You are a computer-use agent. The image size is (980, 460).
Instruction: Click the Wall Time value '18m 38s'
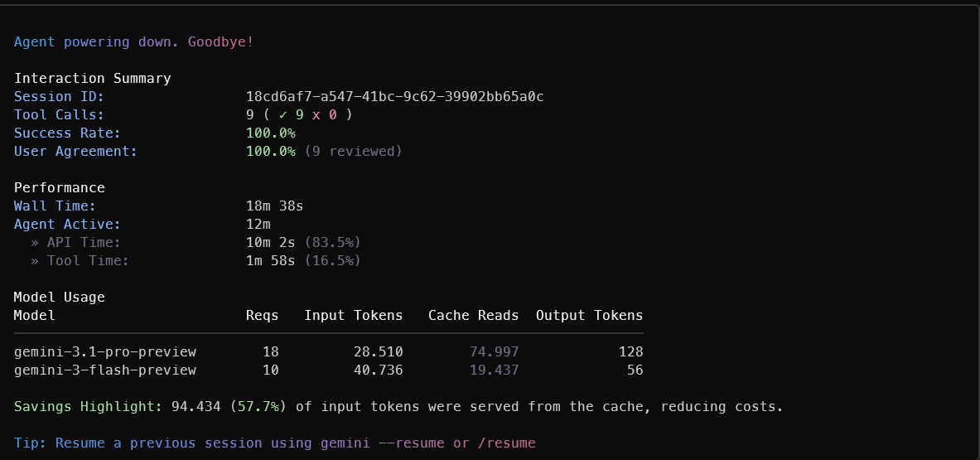(x=275, y=206)
